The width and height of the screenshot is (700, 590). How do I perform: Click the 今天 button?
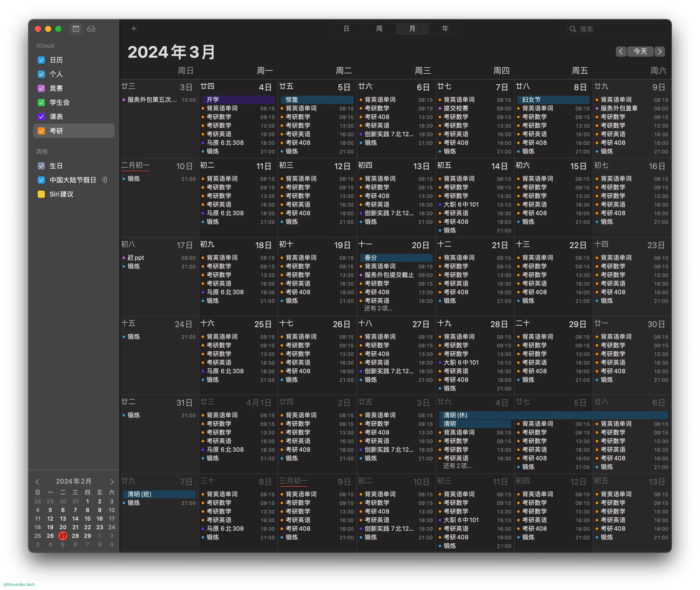click(x=640, y=51)
